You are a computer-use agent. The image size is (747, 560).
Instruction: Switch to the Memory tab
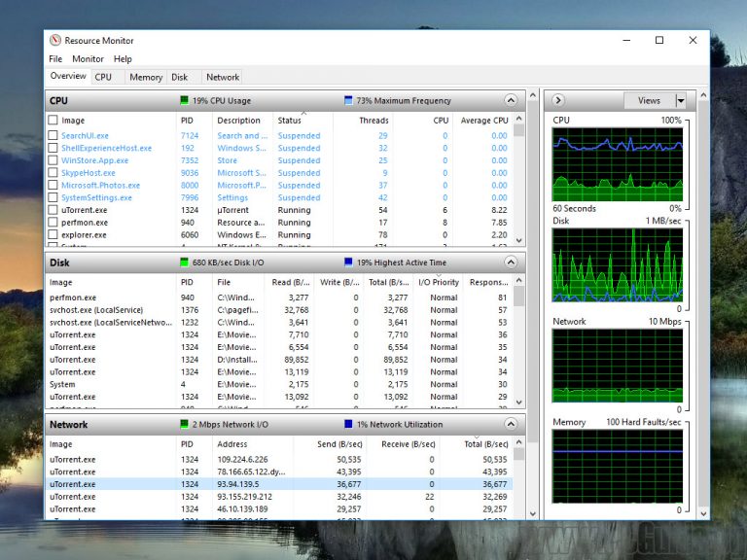point(146,77)
